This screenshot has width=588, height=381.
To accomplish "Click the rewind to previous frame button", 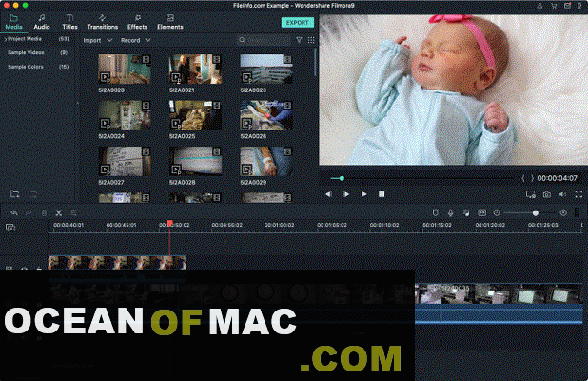I will pyautogui.click(x=328, y=194).
